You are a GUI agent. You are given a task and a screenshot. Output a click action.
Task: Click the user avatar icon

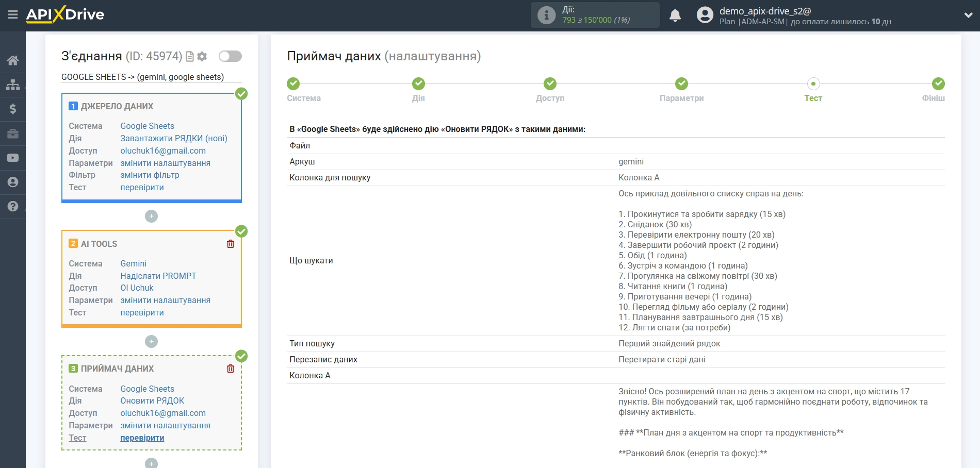[x=705, y=15]
